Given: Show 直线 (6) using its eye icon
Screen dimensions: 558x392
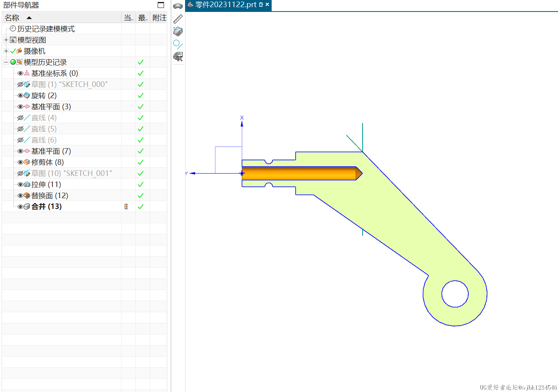Looking at the screenshot, I should (x=20, y=140).
